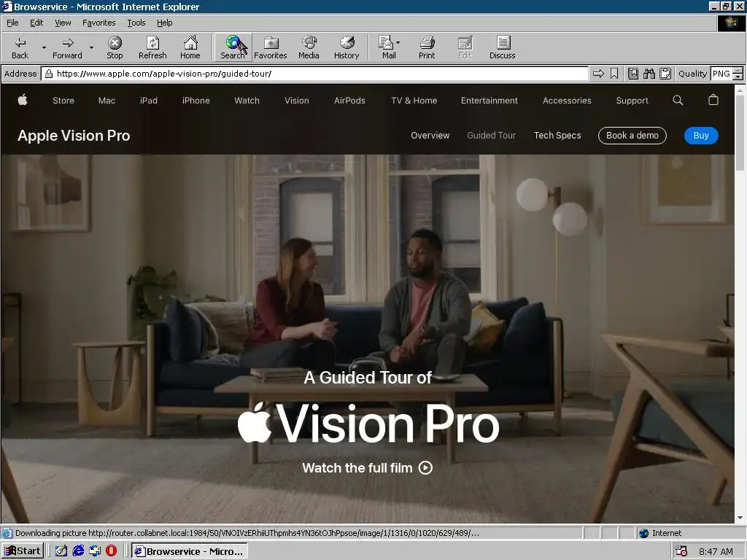This screenshot has width=747, height=560.
Task: Click Store in Apple navigation
Action: 63,101
